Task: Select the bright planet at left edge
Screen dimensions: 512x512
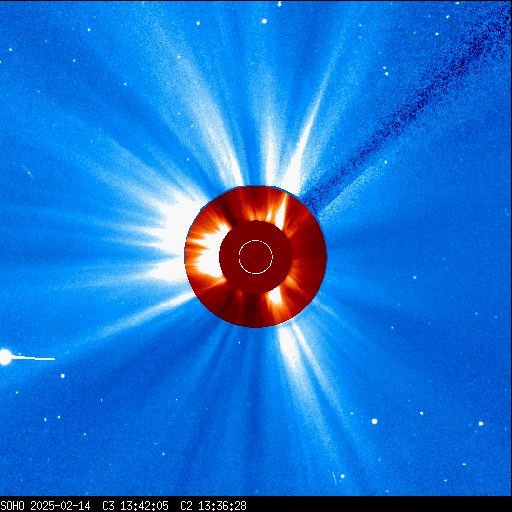Action: pyautogui.click(x=5, y=357)
